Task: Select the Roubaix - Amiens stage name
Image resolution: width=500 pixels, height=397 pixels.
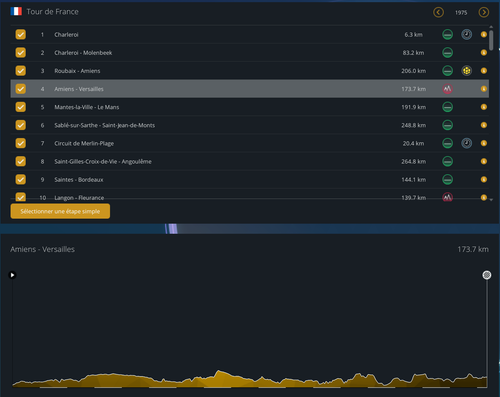Action: [x=77, y=71]
